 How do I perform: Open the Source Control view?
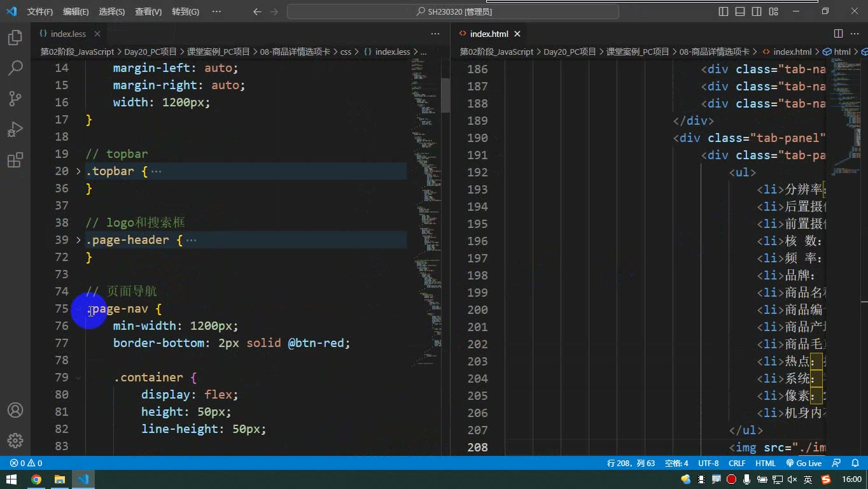click(15, 99)
